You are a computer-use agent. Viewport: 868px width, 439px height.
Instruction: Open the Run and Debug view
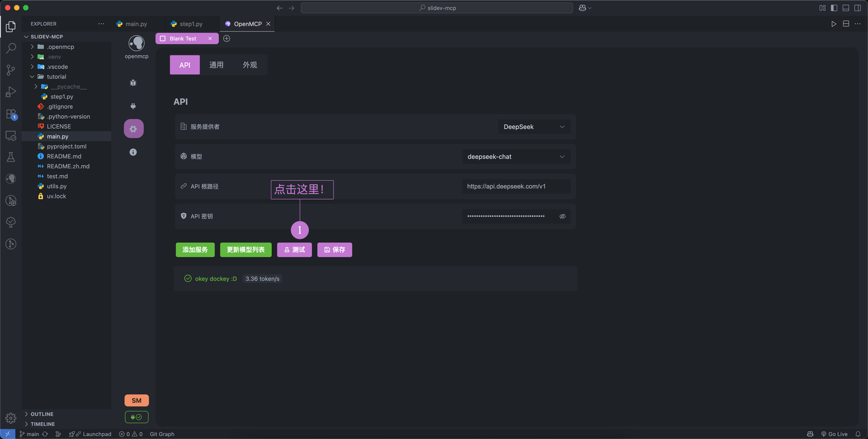(x=10, y=92)
